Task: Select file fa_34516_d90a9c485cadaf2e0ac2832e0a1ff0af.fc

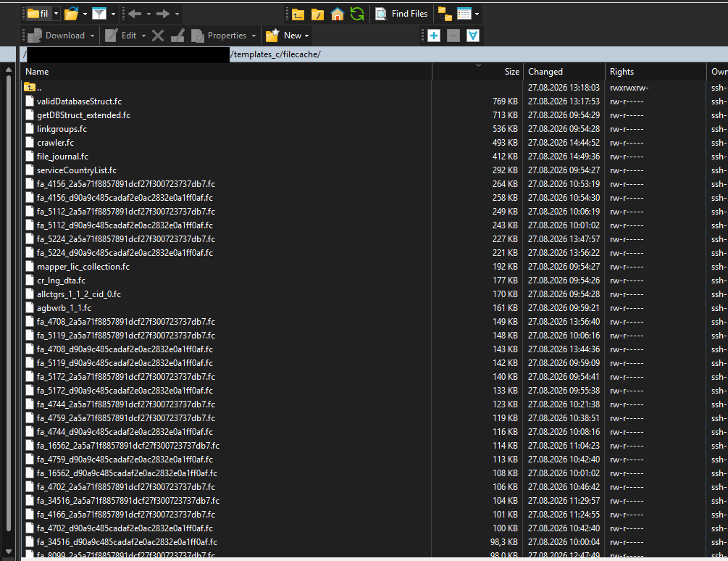Action: pos(127,542)
